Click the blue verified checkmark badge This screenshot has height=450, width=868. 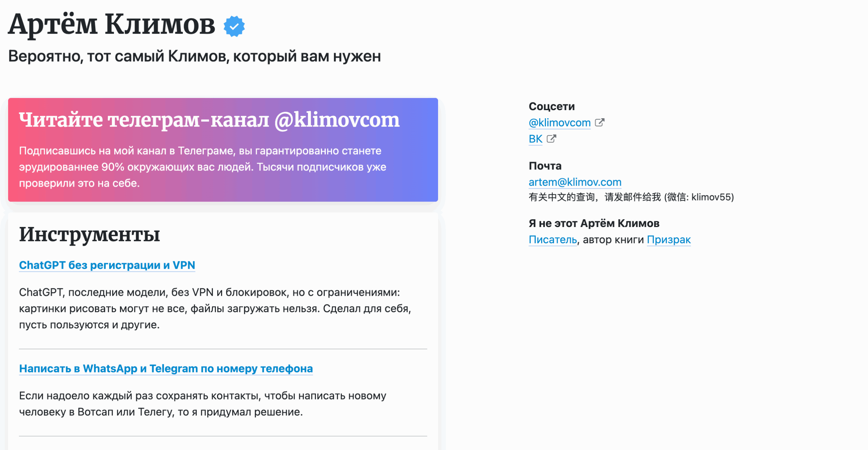coord(234,26)
